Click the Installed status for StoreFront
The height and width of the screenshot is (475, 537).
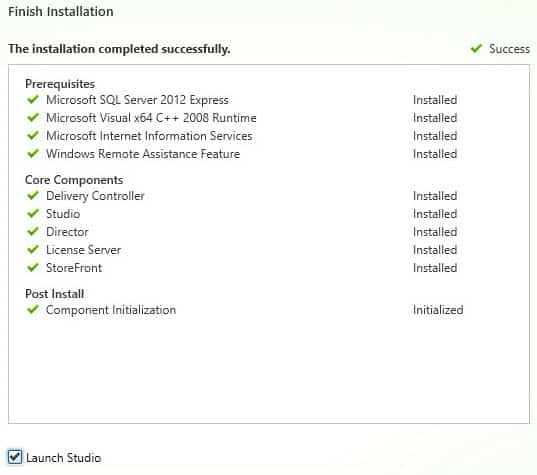435,268
